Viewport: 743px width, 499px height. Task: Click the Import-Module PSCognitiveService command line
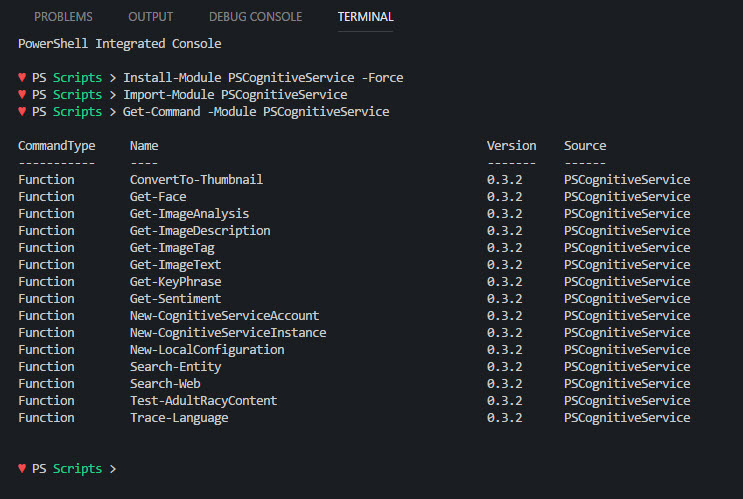(x=235, y=95)
